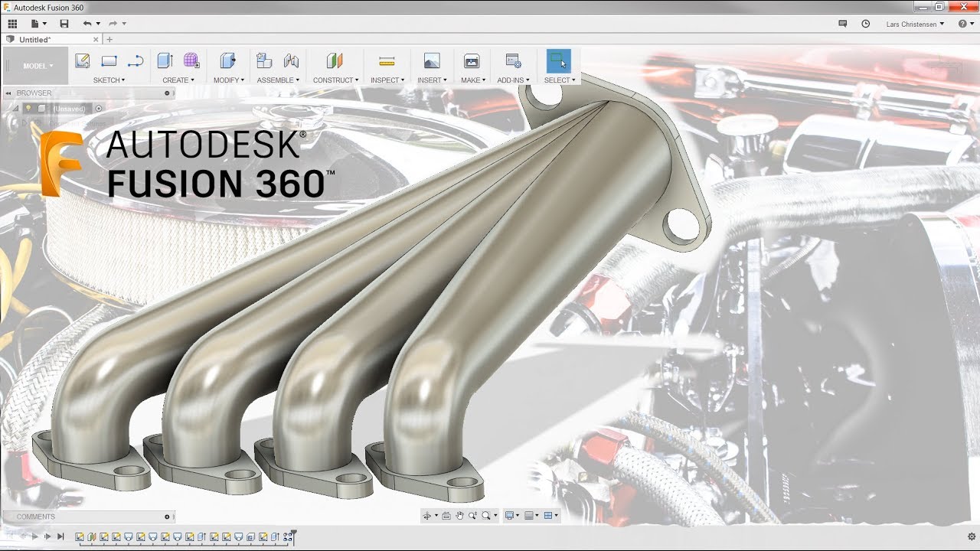Open Job Status clock icon
Viewport: 980px width, 551px height.
point(866,24)
